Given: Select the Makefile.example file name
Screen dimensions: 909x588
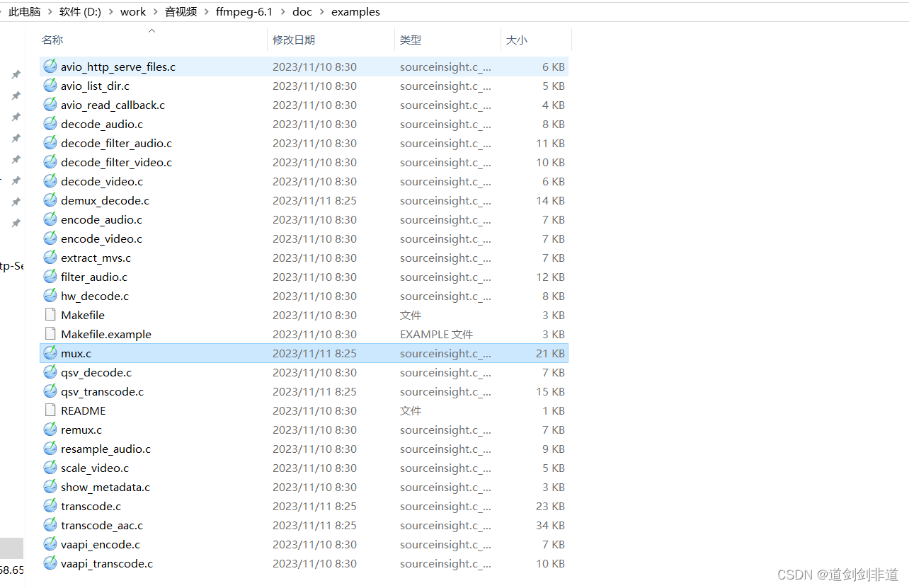Looking at the screenshot, I should tap(106, 334).
